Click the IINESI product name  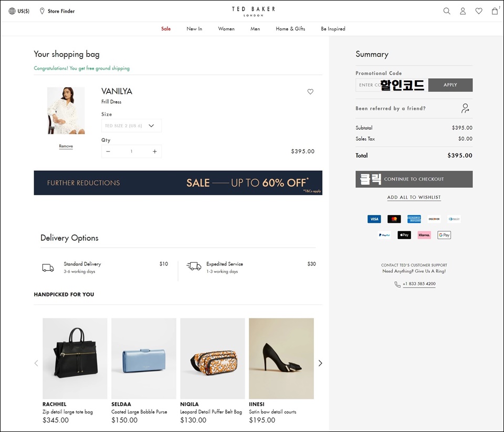click(x=257, y=404)
